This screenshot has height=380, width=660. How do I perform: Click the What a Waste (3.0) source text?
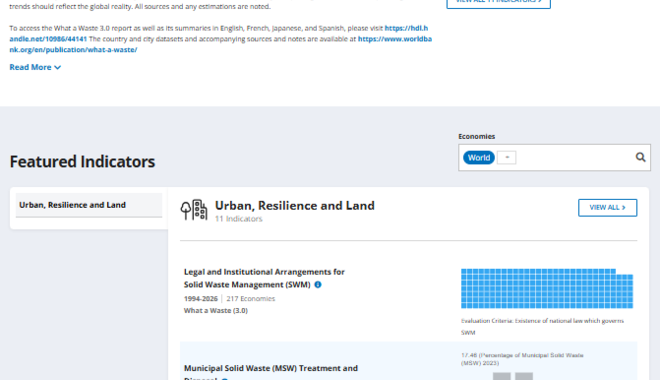click(216, 311)
